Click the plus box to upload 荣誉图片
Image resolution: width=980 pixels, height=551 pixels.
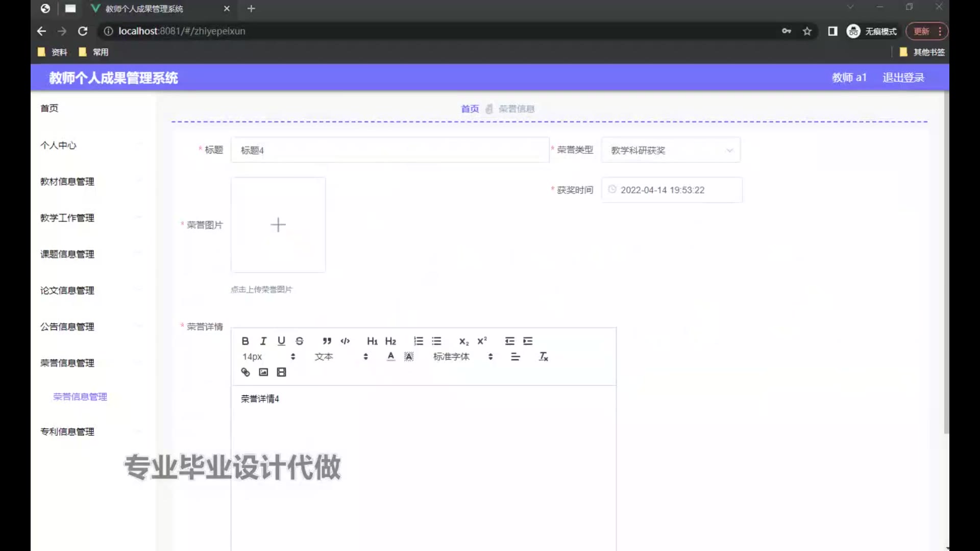(x=278, y=225)
